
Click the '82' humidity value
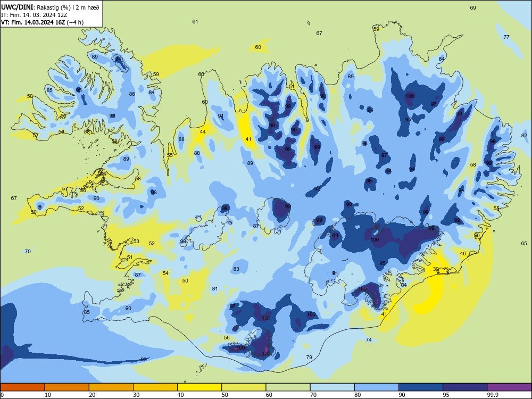[524, 135]
